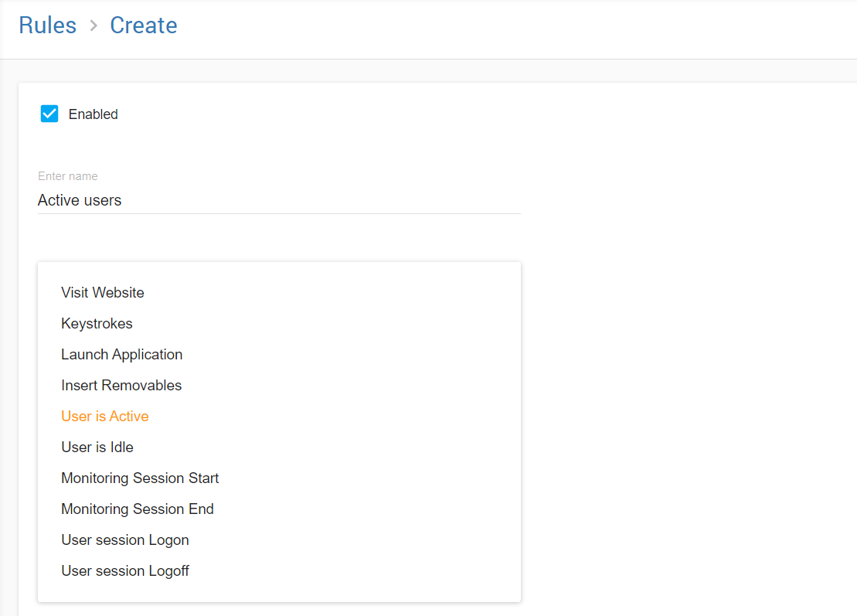857x616 pixels.
Task: Click the Enter name field label
Action: (x=68, y=176)
